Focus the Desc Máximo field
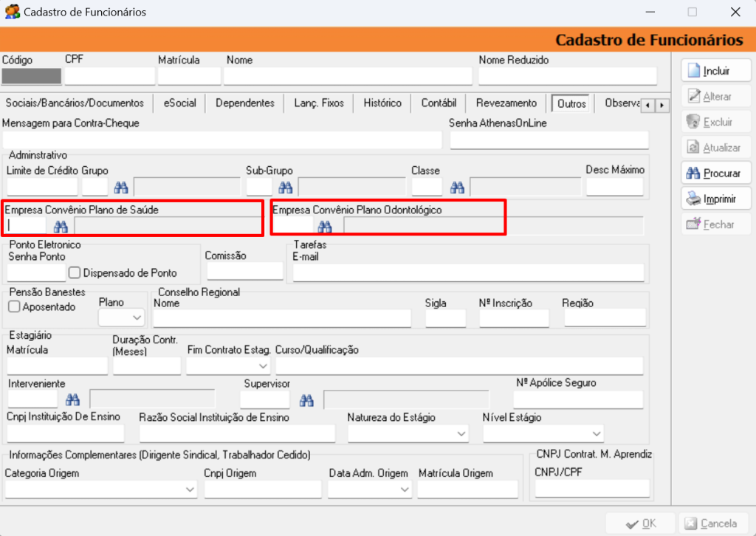The width and height of the screenshot is (756, 536). pos(615,187)
